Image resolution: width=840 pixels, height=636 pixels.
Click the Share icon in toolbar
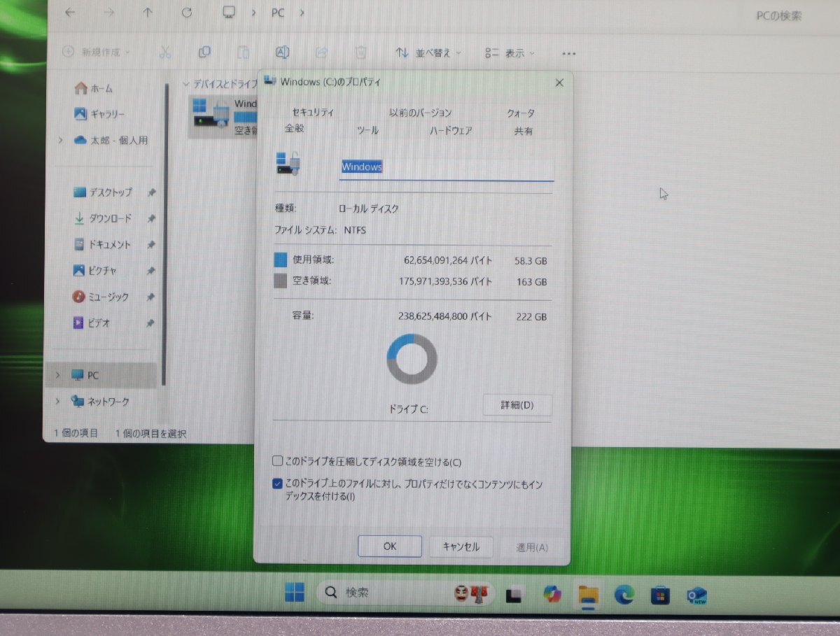pyautogui.click(x=321, y=52)
